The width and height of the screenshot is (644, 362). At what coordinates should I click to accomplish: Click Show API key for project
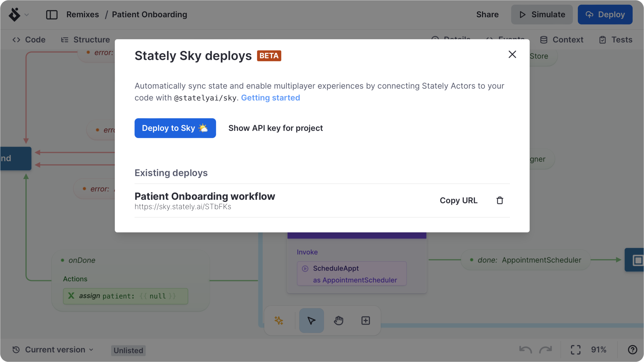pyautogui.click(x=275, y=128)
